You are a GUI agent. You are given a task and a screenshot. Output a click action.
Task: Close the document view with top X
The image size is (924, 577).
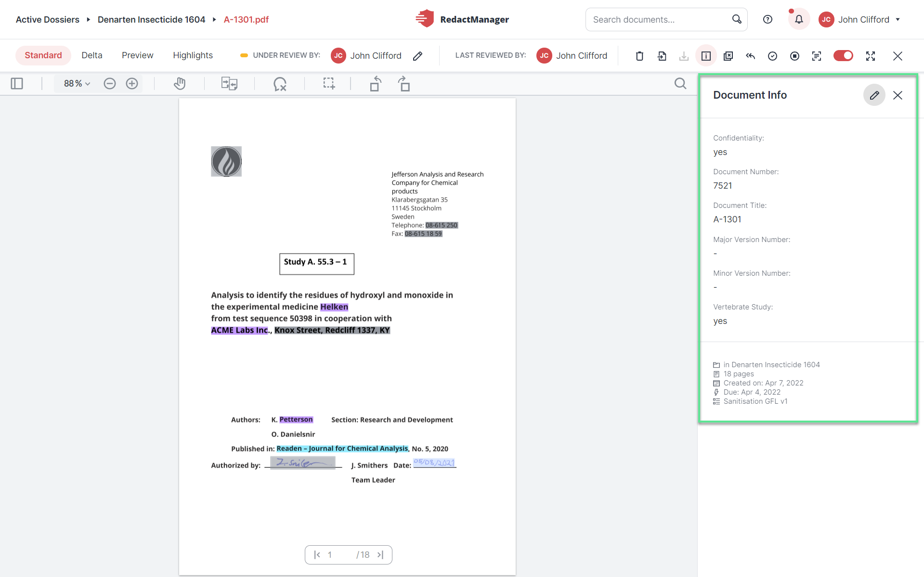(x=898, y=56)
